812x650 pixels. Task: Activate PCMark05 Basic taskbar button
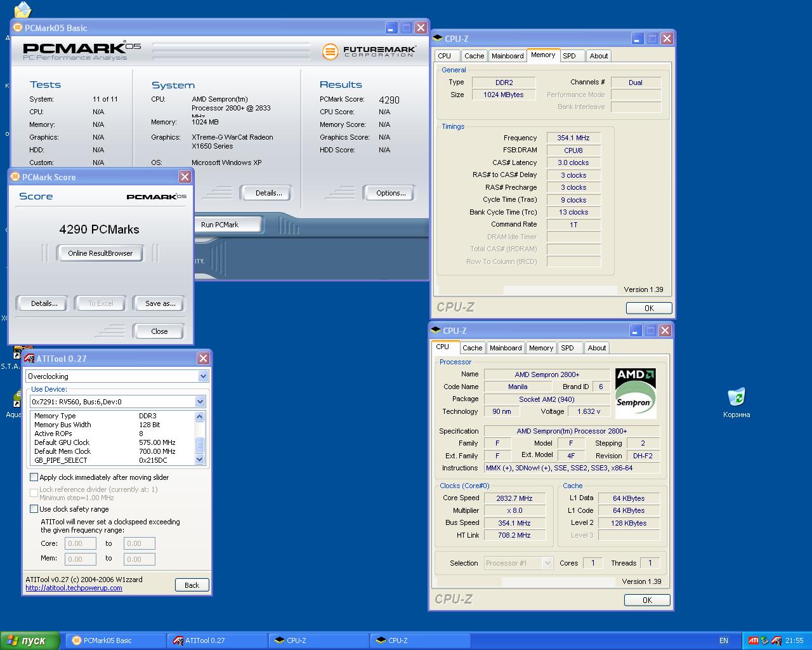tap(115, 640)
